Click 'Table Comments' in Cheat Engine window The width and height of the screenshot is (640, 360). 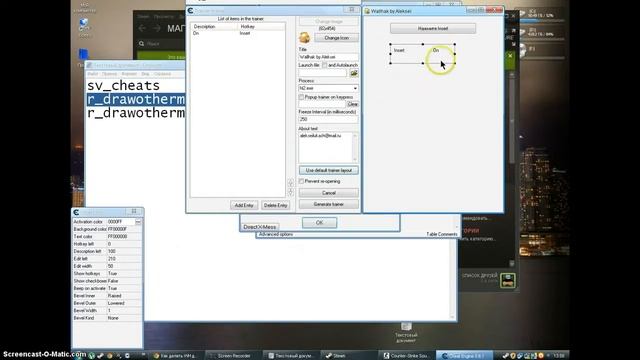[442, 234]
